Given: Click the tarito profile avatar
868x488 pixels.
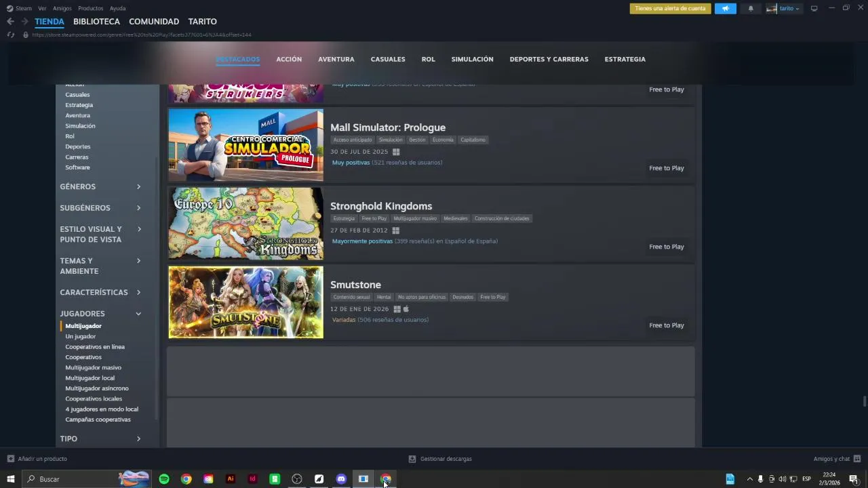Looking at the screenshot, I should point(771,8).
